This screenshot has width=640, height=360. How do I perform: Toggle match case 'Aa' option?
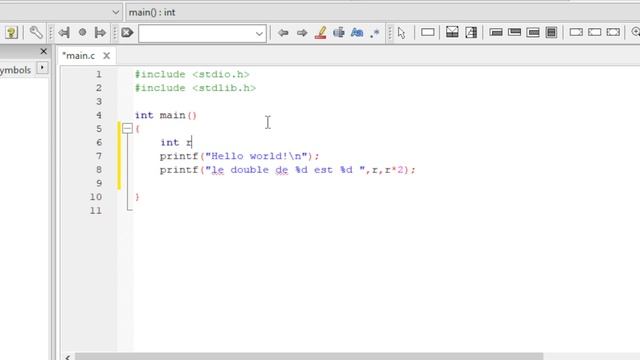pos(357,33)
